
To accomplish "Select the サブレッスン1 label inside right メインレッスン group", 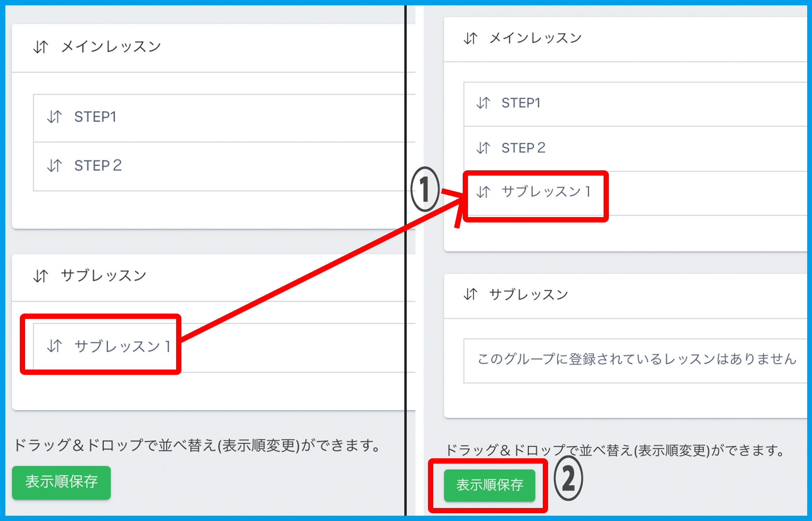I will (x=546, y=192).
